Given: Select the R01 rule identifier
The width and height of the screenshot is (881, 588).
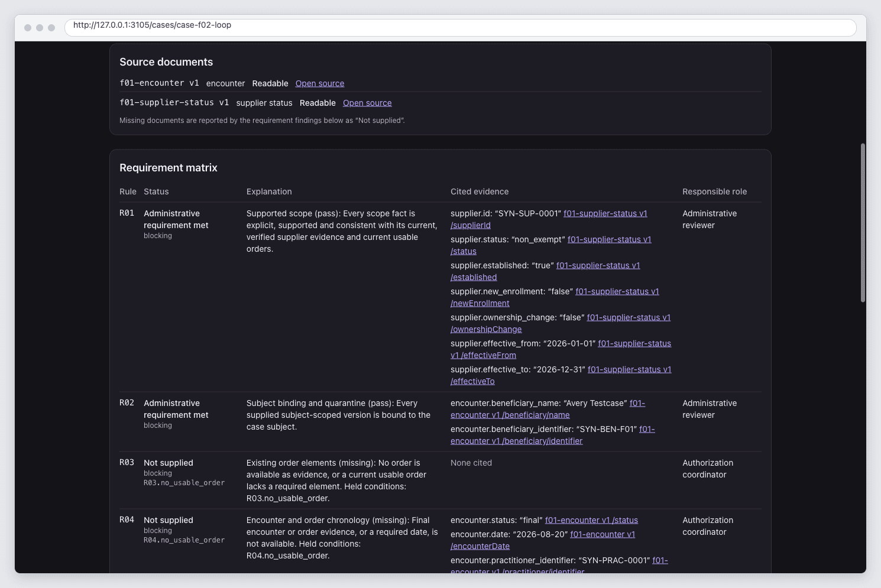Looking at the screenshot, I should pos(127,213).
